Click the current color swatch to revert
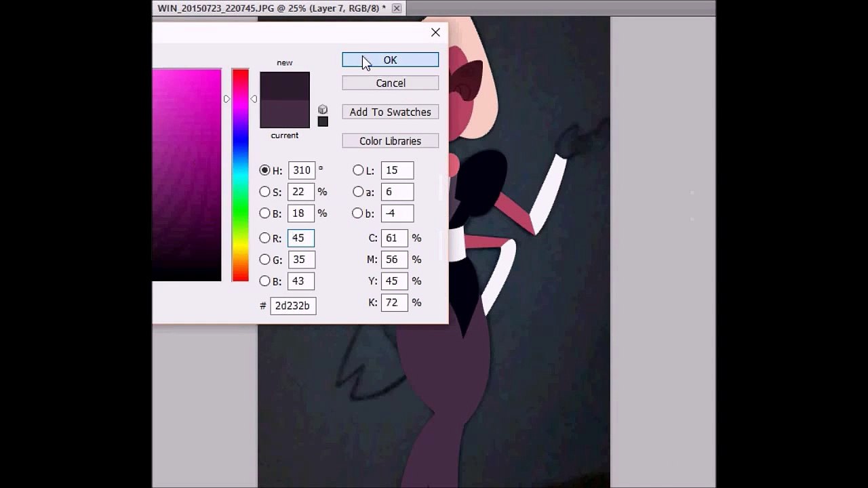868x488 pixels. click(x=285, y=114)
